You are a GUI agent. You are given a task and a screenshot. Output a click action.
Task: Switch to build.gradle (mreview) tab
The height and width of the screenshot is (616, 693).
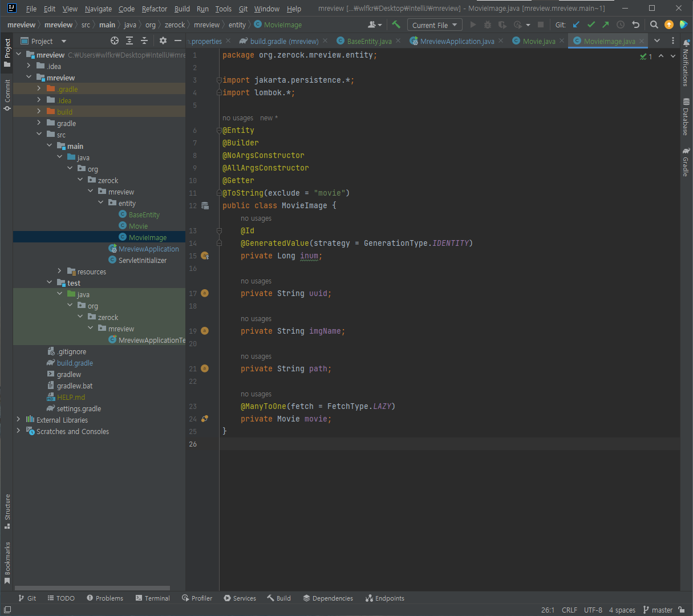coord(284,41)
